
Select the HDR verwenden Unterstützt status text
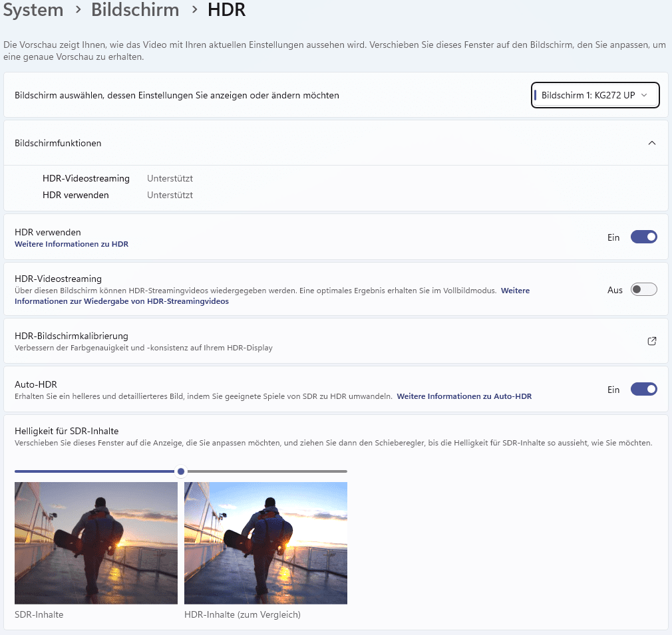click(170, 195)
